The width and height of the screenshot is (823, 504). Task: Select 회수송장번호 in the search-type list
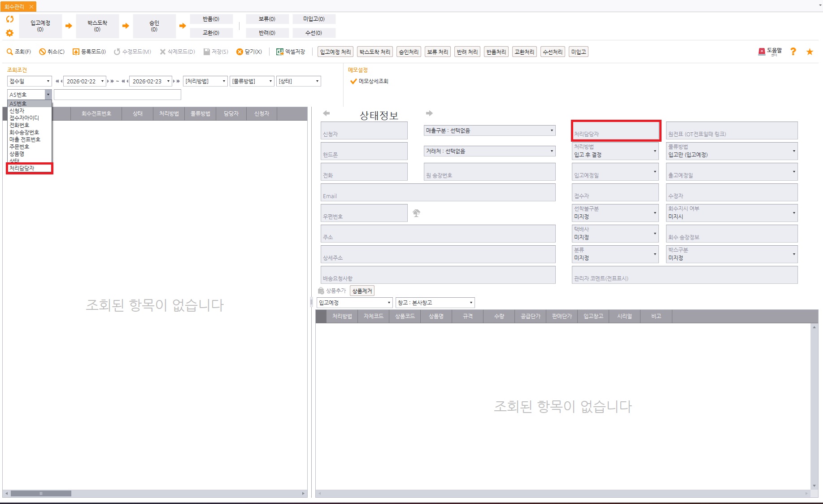click(24, 132)
